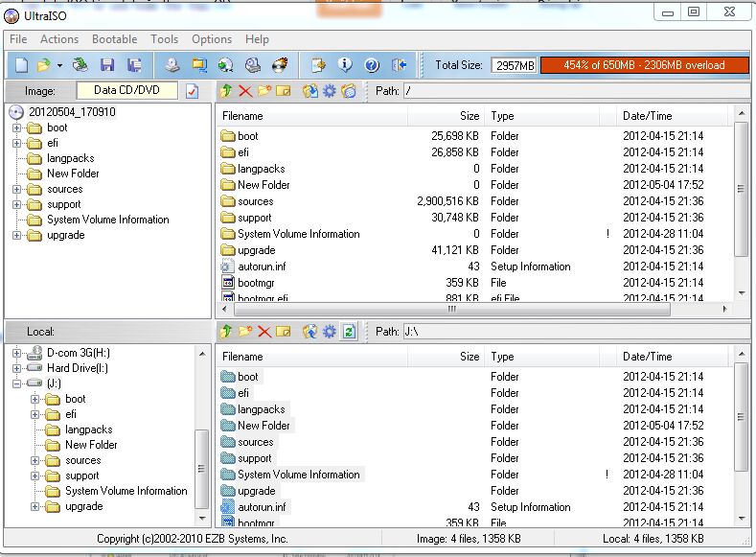Open the File menu
This screenshot has height=557, width=756.
click(18, 39)
